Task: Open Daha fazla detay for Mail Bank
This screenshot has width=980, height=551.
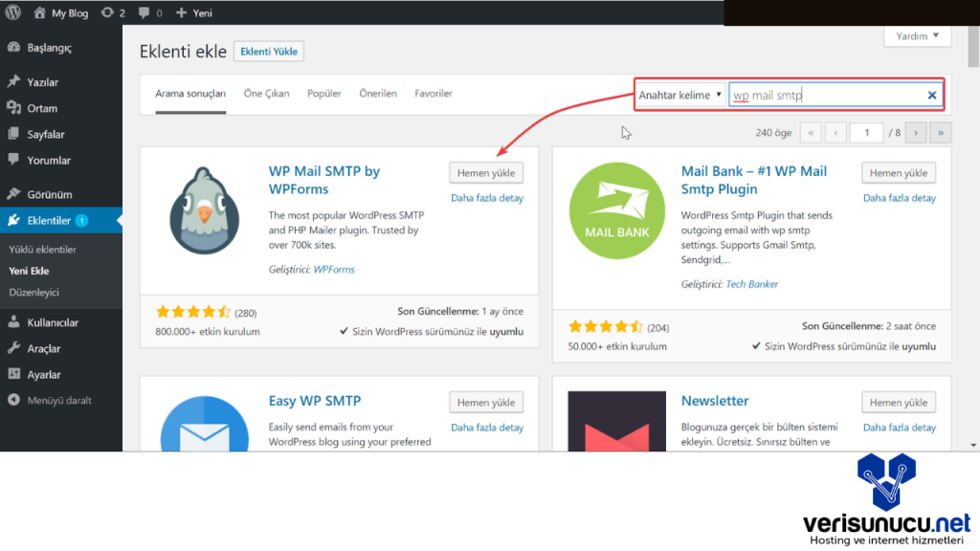Action: [900, 198]
